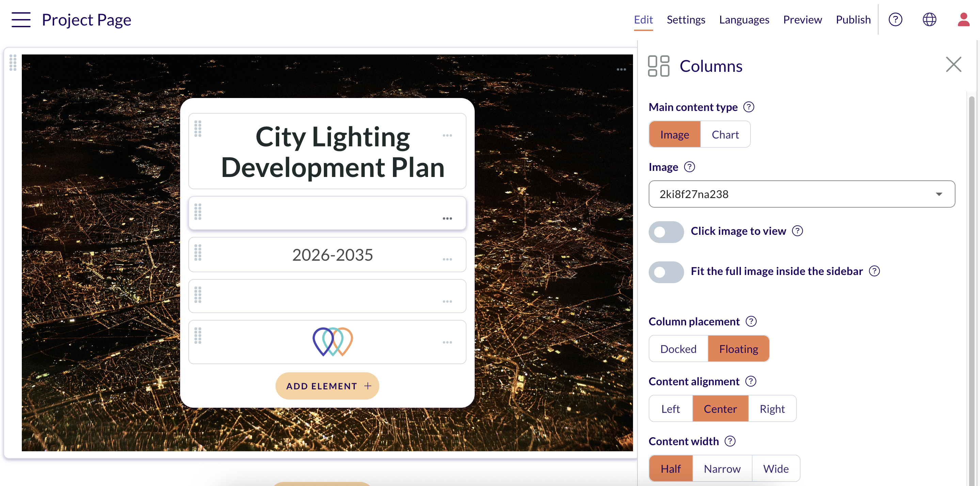Switch to the Edit tab
Screen dimensions: 980x486
coord(643,20)
